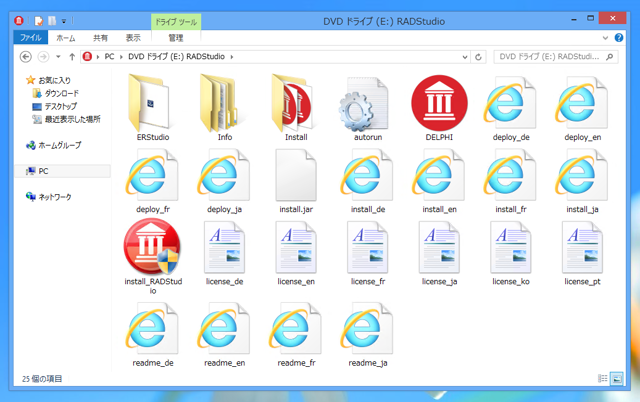Screen dimensions: 640x402
Task: Expand the address bar history dropdown
Action: coord(464,57)
